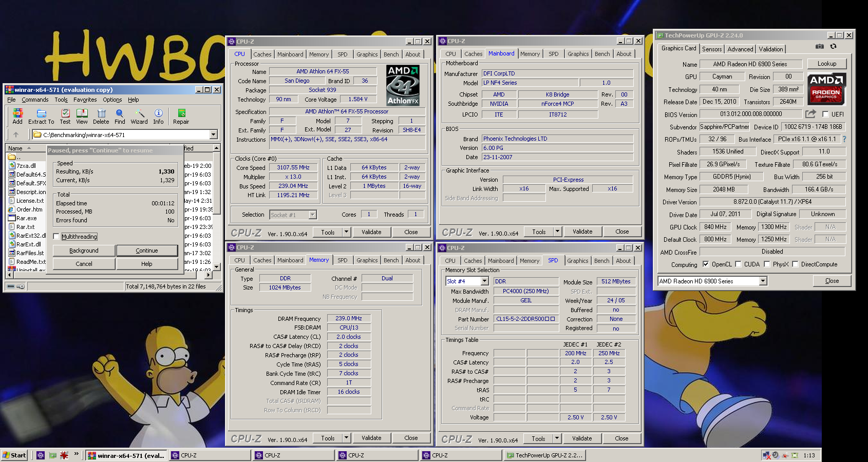Expand quick launch chevron on taskbar
The width and height of the screenshot is (868, 462).
(77, 454)
